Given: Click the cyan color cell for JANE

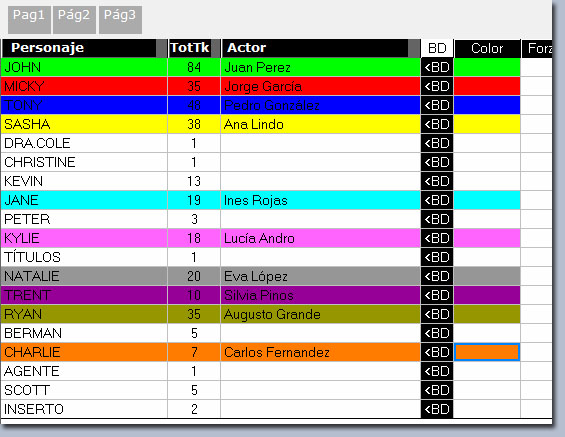Looking at the screenshot, I should point(487,200).
